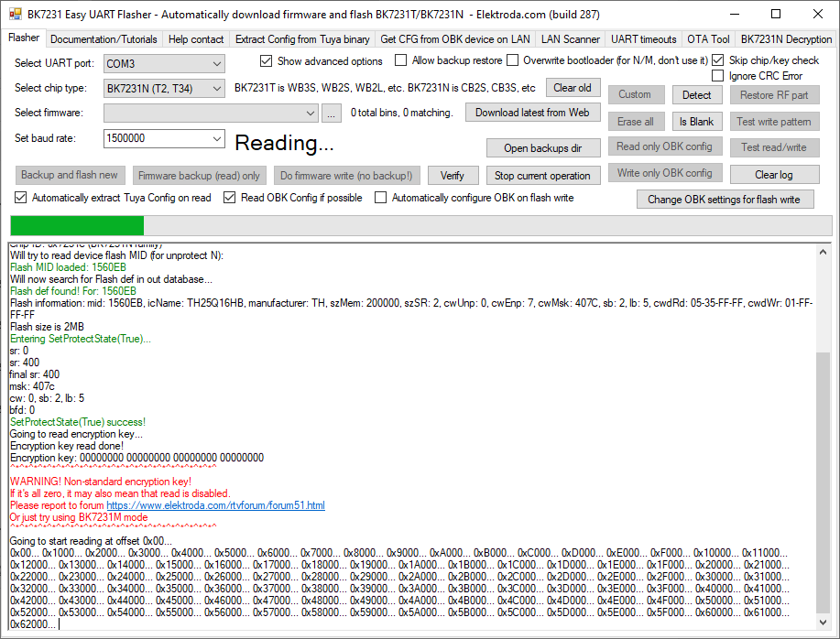Open the BK7231N Decryption tab

(786, 39)
